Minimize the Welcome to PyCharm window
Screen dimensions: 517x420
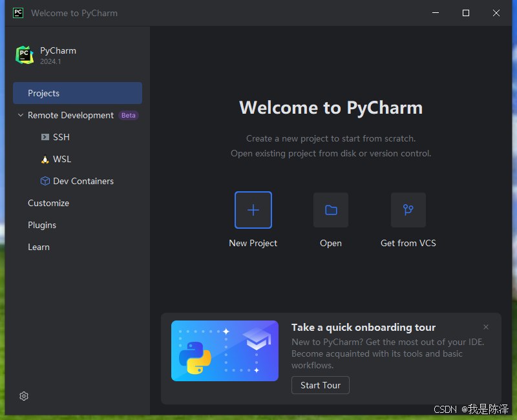436,13
